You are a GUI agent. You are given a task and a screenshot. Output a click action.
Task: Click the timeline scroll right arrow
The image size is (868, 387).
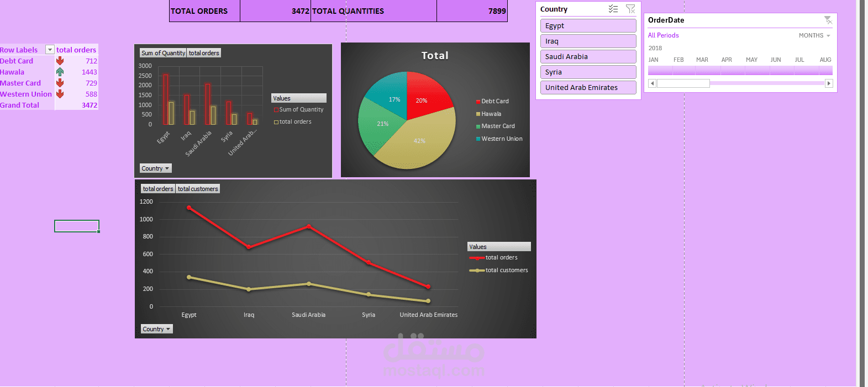[x=829, y=83]
